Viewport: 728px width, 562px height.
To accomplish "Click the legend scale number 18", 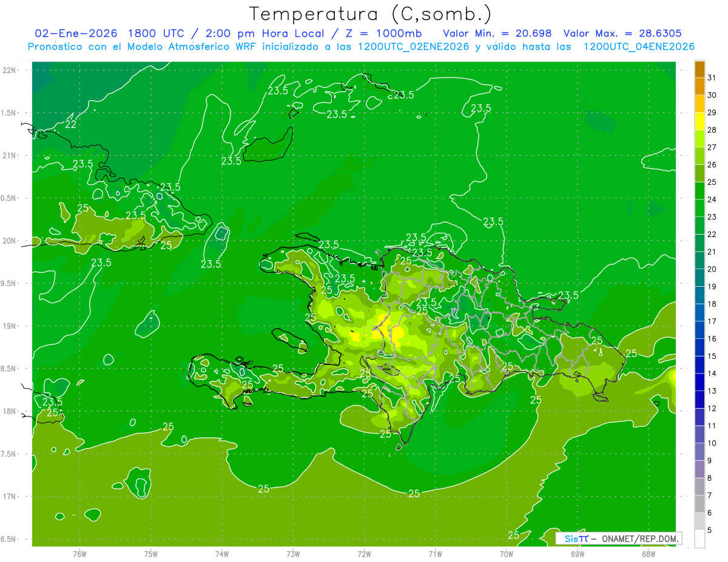I will [x=712, y=304].
